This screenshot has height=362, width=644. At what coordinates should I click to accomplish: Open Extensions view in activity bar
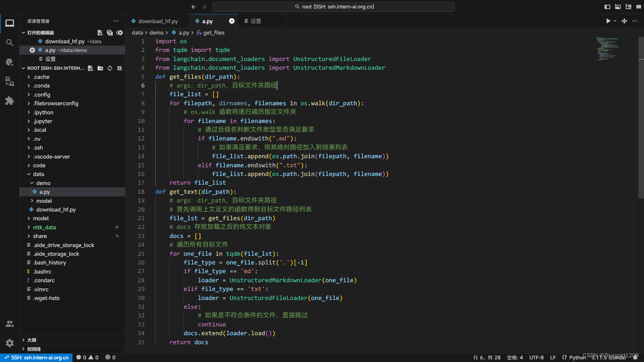pyautogui.click(x=9, y=101)
